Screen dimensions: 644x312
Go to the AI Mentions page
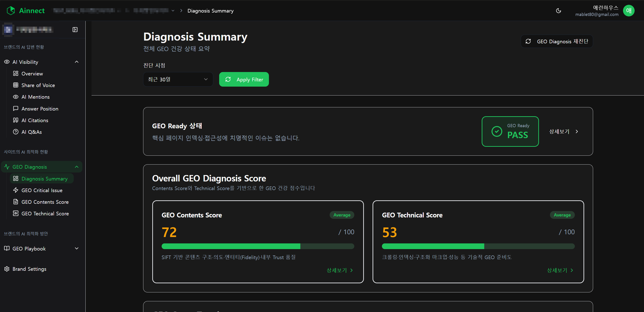35,97
